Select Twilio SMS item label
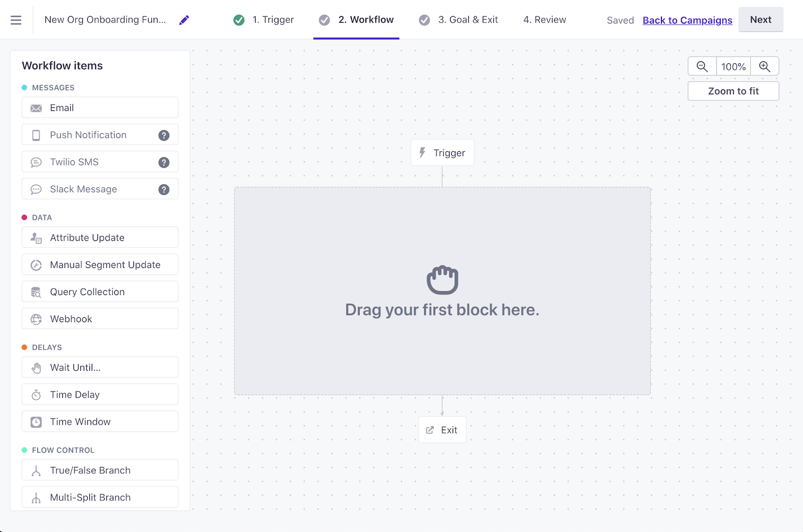The image size is (803, 532). (74, 162)
